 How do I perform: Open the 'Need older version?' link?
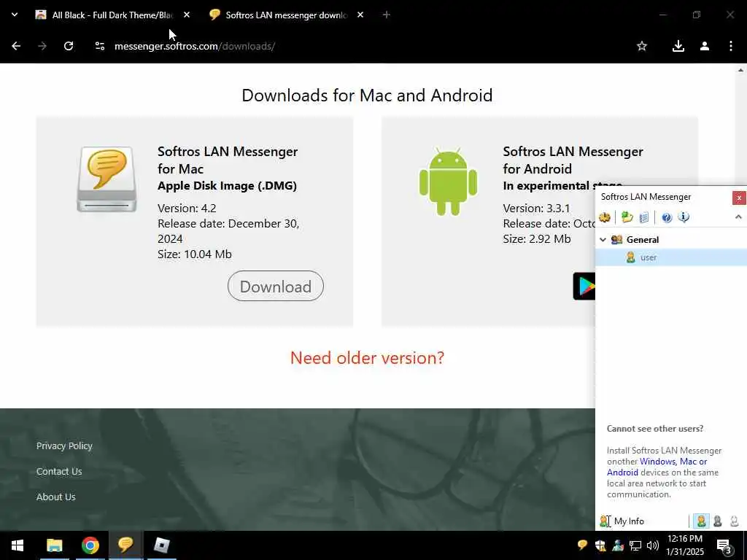[367, 357]
